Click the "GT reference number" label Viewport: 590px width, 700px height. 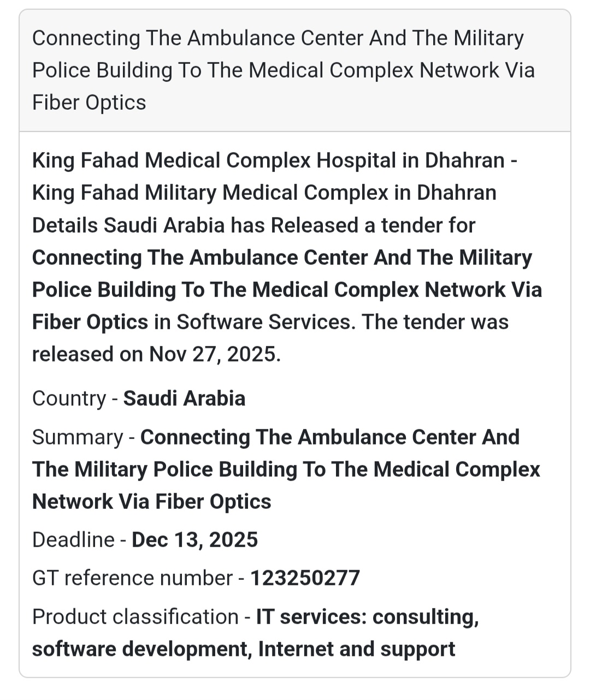click(x=132, y=578)
